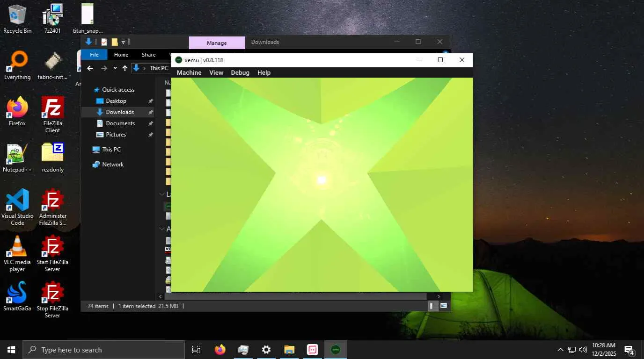Click This PC in the address bar
Viewport: 644px width, 359px height.
pyautogui.click(x=159, y=68)
